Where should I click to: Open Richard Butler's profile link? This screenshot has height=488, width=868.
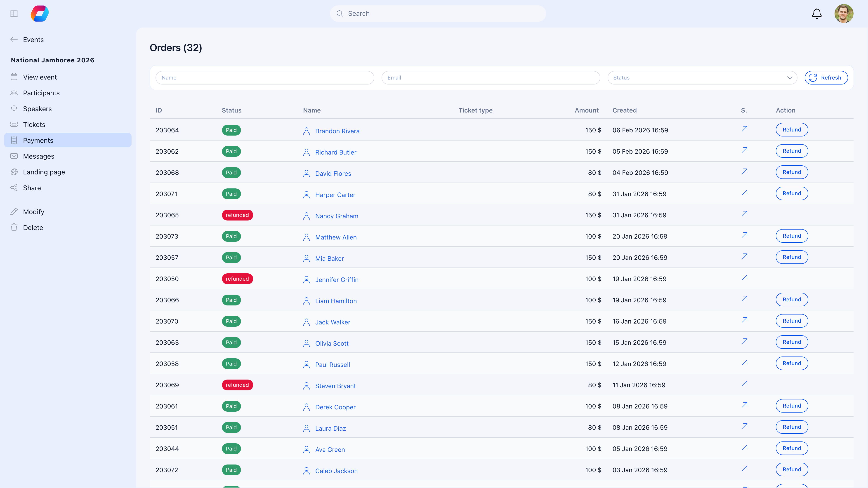pyautogui.click(x=336, y=152)
